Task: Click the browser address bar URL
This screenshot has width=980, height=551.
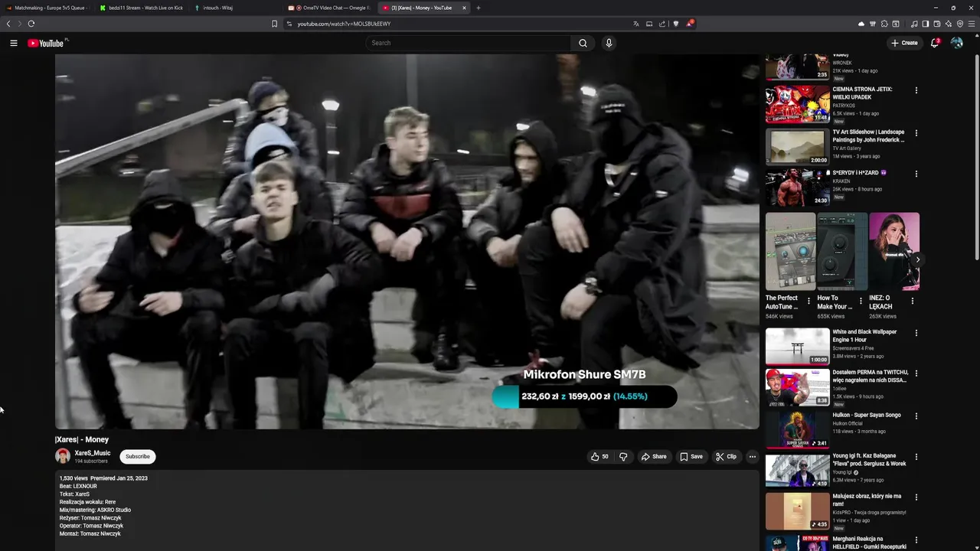Action: 344,24
